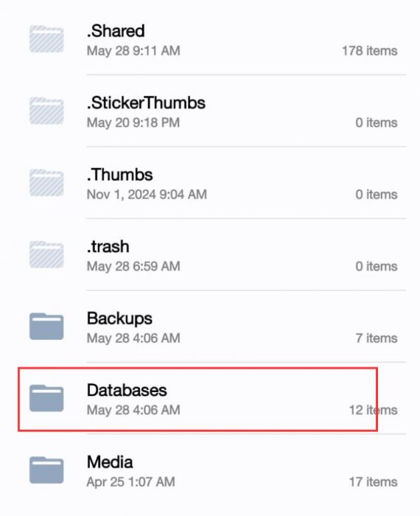Open the .Shared folder name
The image size is (420, 516).
click(x=116, y=31)
